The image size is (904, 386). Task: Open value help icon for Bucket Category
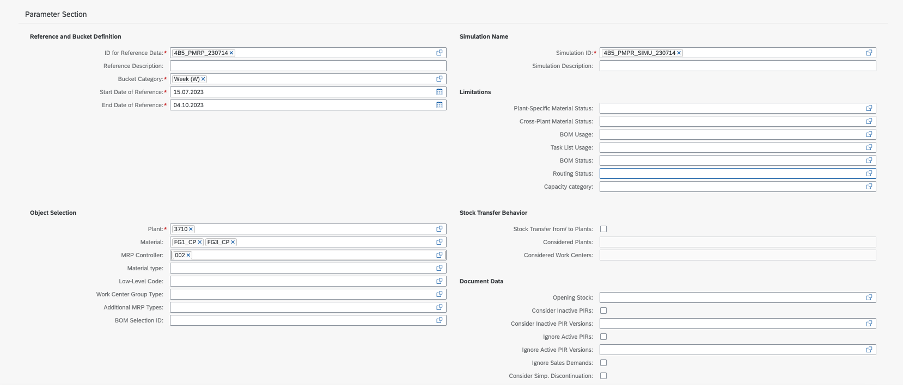439,79
